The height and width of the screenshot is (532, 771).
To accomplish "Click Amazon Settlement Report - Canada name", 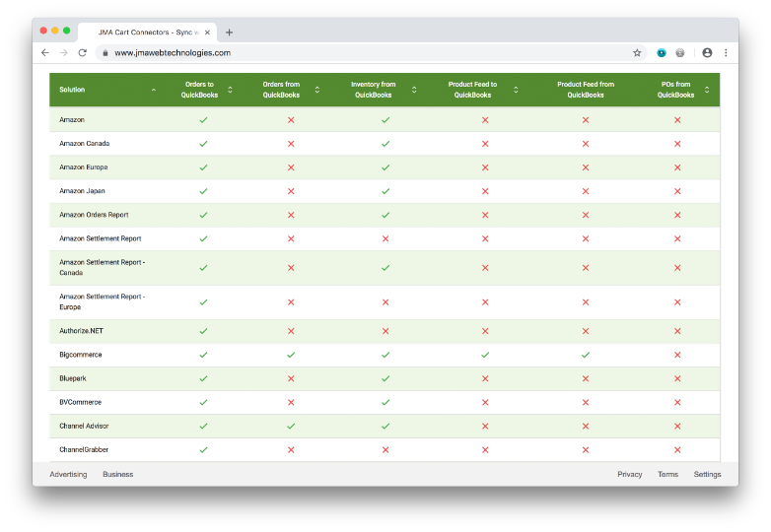I will pos(102,268).
